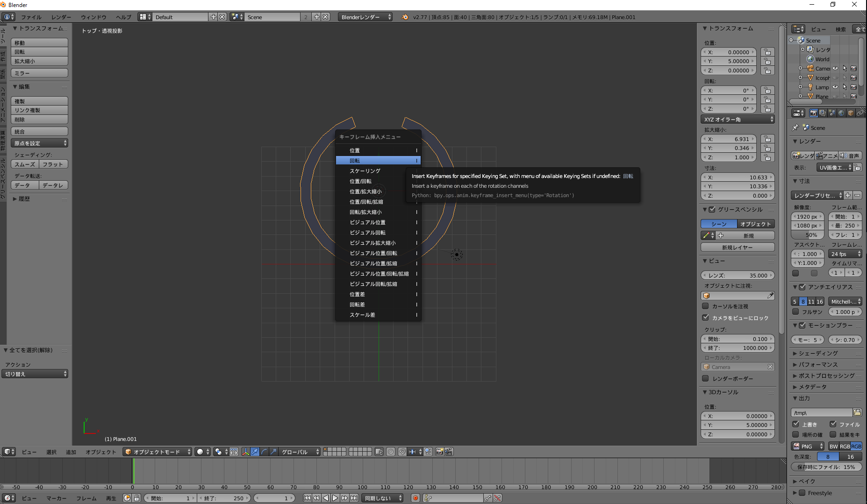Viewport: 867px width, 504px height.
Task: Click the ミラー mirror button
Action: pyautogui.click(x=39, y=73)
